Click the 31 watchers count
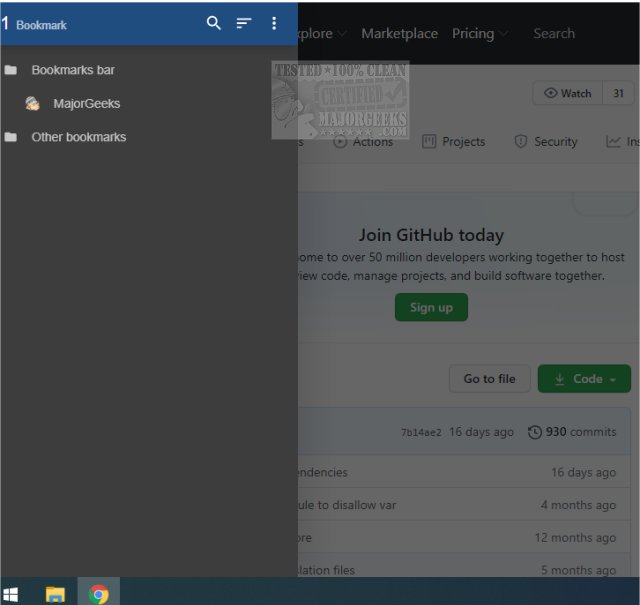Viewport: 640px width, 605px height. [x=618, y=93]
